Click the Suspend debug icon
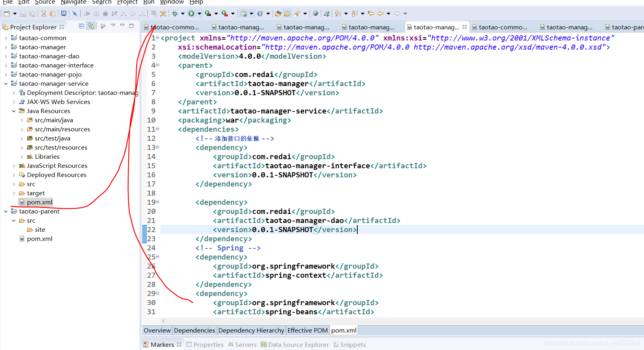Image resolution: width=644 pixels, height=350 pixels. click(x=96, y=13)
